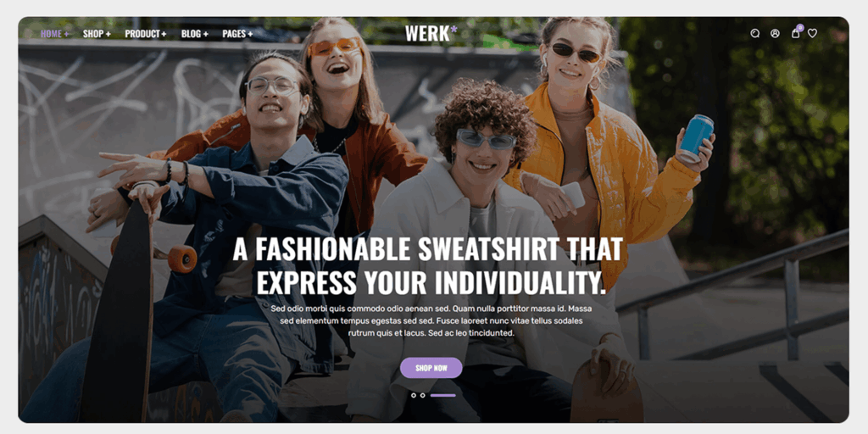This screenshot has width=868, height=434.
Task: Expand the HOME + menu
Action: pyautogui.click(x=55, y=34)
